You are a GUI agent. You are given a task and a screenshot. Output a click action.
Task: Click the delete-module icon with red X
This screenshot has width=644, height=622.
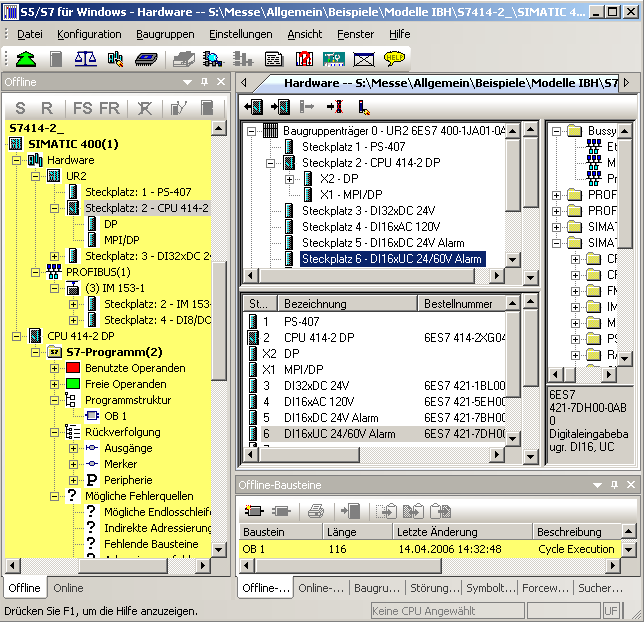point(335,107)
